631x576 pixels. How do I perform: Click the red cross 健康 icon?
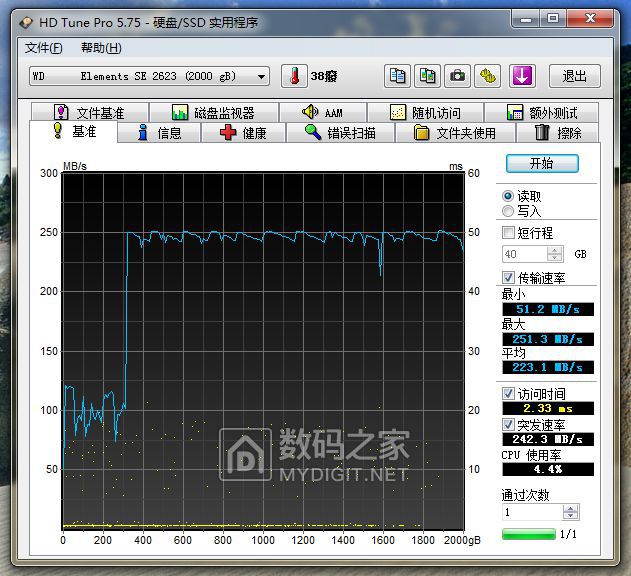228,132
